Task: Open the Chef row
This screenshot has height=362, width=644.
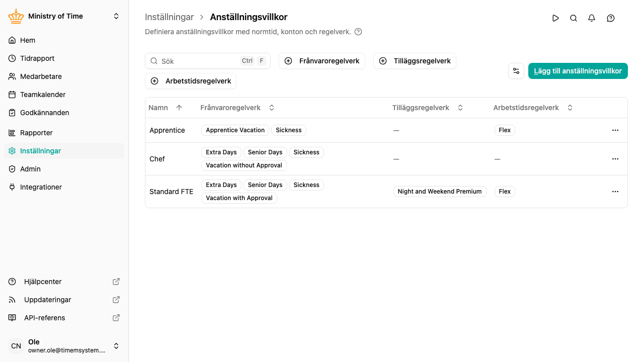Action: tap(386, 159)
